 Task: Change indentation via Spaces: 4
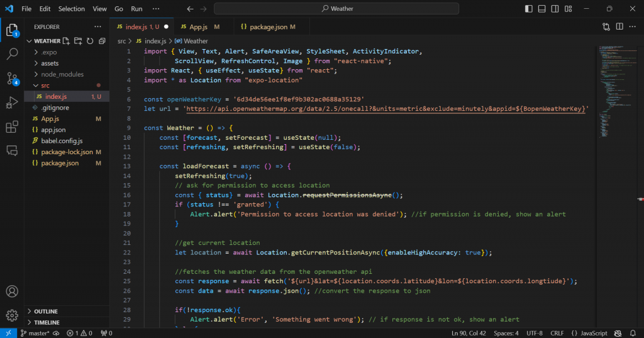point(506,333)
